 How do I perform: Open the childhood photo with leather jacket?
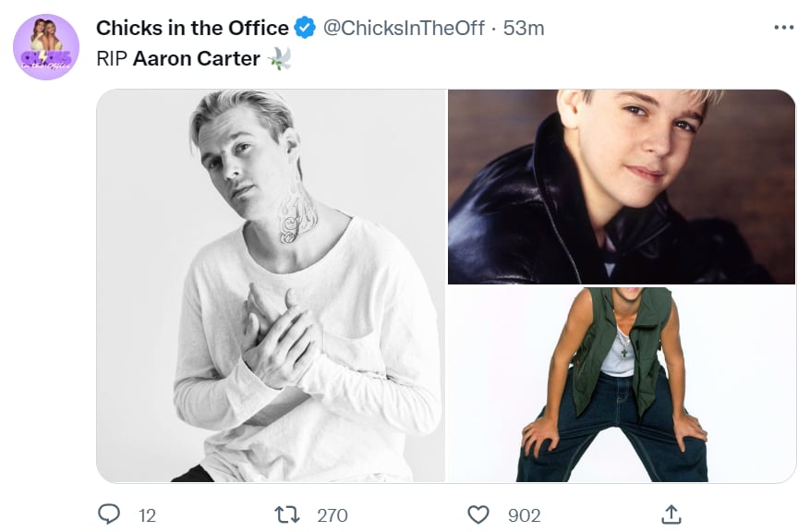pos(622,187)
